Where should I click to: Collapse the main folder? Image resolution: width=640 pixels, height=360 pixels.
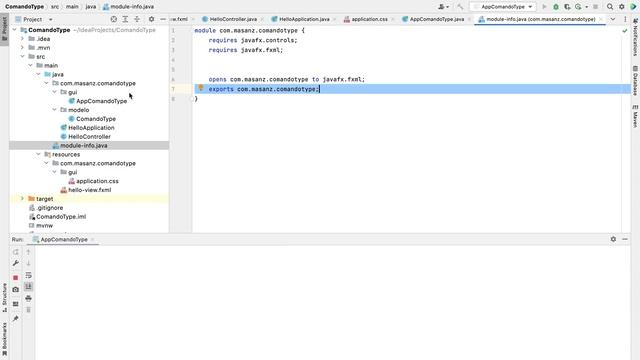tap(31, 65)
